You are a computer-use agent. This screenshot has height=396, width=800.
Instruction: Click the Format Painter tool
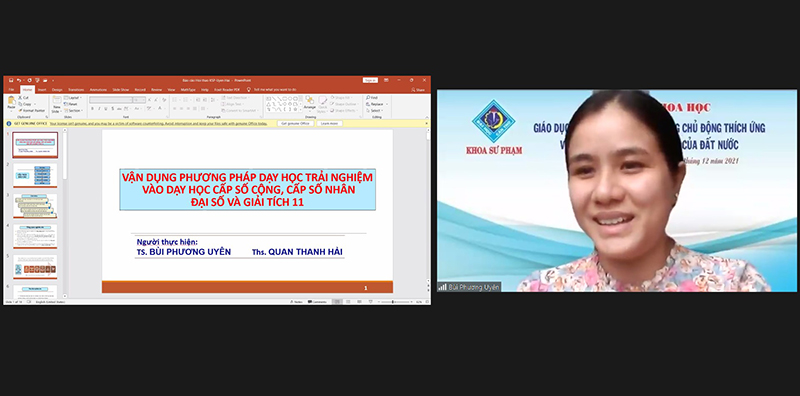32,110
